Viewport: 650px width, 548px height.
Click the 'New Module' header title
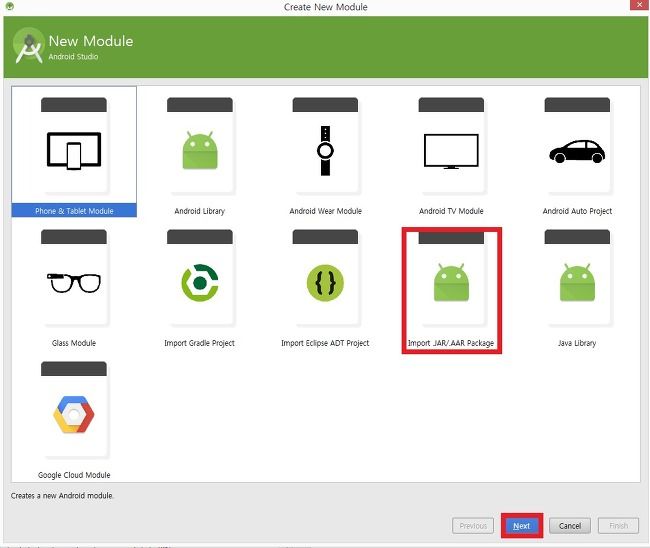(91, 41)
